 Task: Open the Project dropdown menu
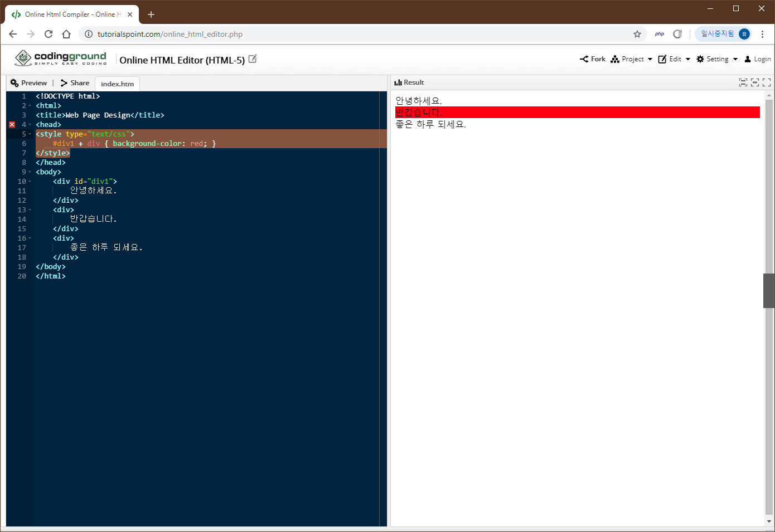tap(631, 59)
